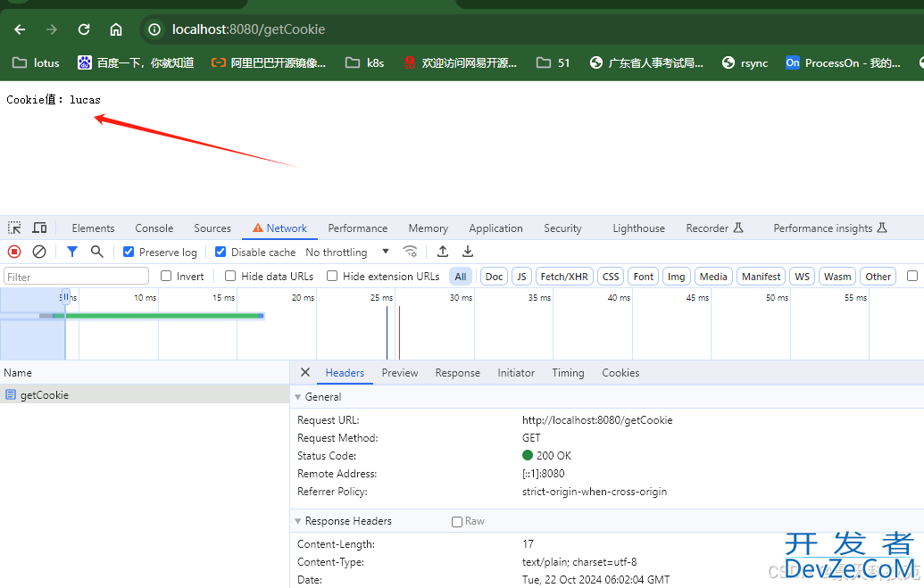
Task: Open the Performance insights panel
Action: pos(829,228)
